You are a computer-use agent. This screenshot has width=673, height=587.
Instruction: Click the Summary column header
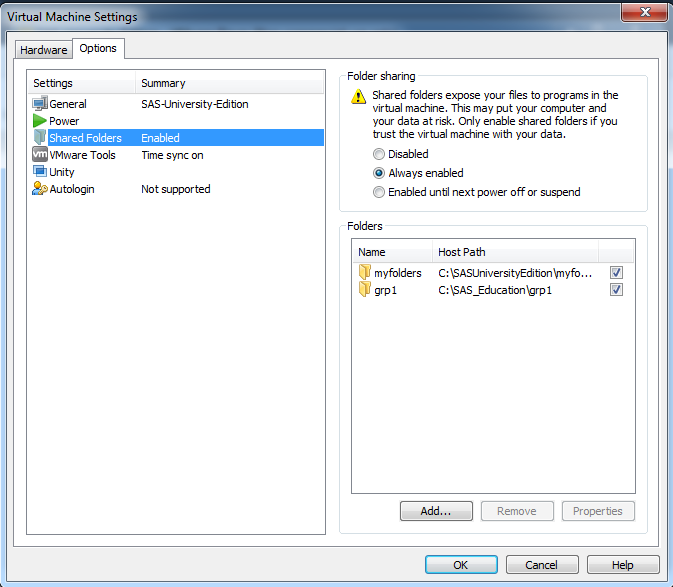coord(230,83)
